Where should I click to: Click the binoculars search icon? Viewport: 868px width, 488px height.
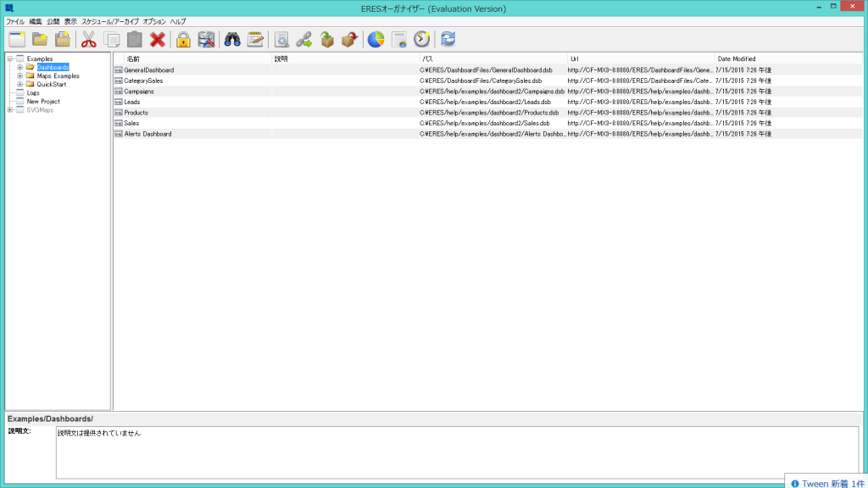tap(232, 39)
